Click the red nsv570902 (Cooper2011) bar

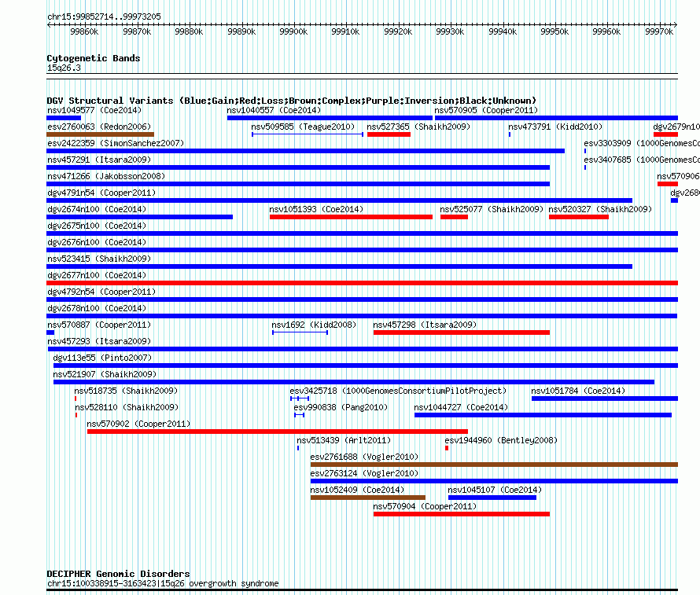coord(278,432)
